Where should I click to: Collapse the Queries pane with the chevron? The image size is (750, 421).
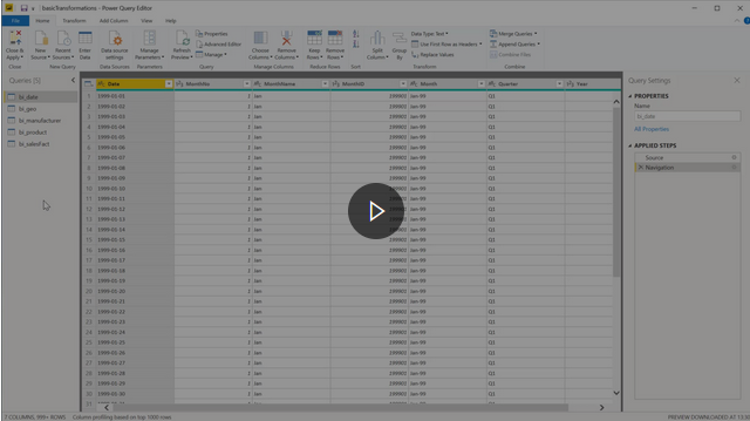click(72, 80)
